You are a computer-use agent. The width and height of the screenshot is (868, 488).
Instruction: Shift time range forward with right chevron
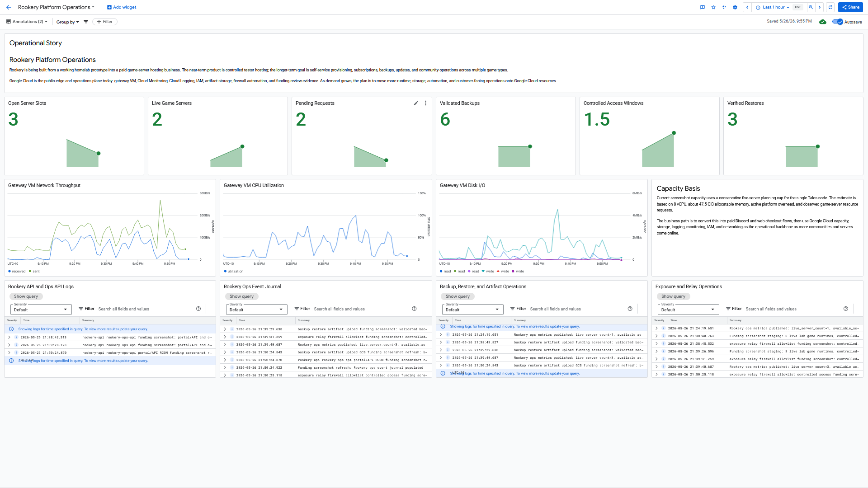[x=820, y=7]
